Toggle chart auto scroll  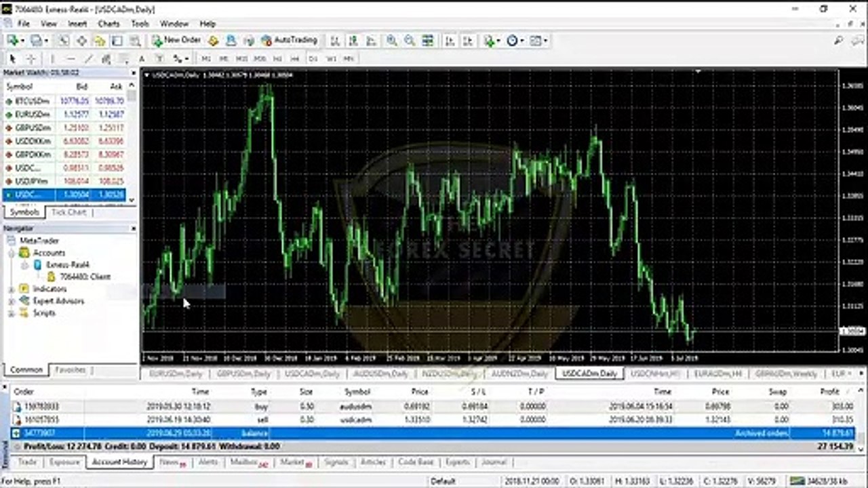tap(450, 41)
